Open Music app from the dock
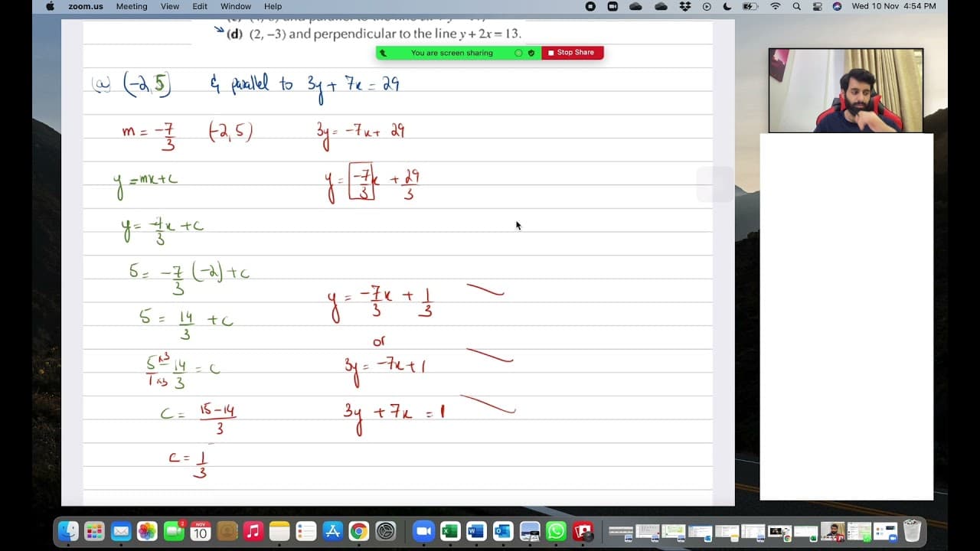The image size is (980, 551). [253, 531]
